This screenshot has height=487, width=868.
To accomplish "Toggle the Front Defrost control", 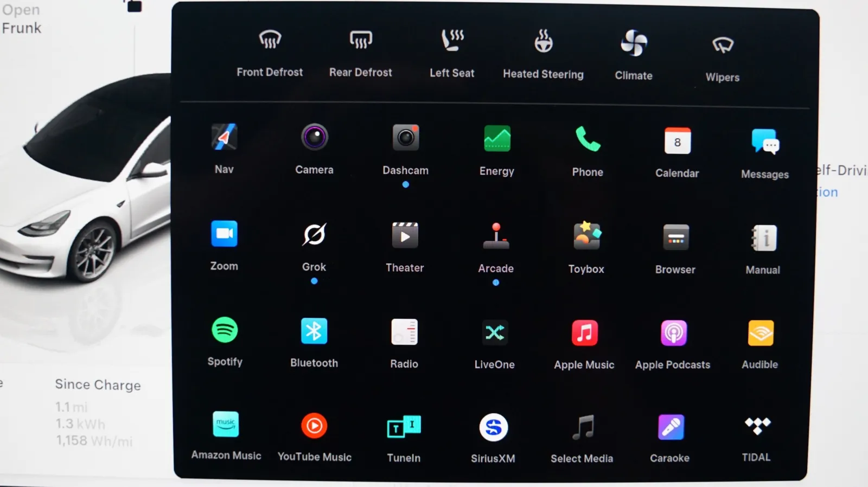I will coord(270,41).
